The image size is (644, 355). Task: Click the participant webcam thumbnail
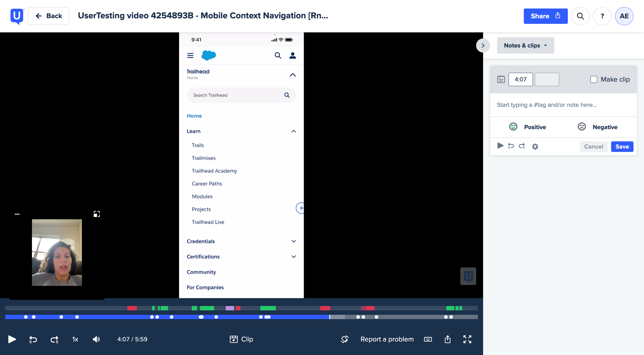(57, 253)
